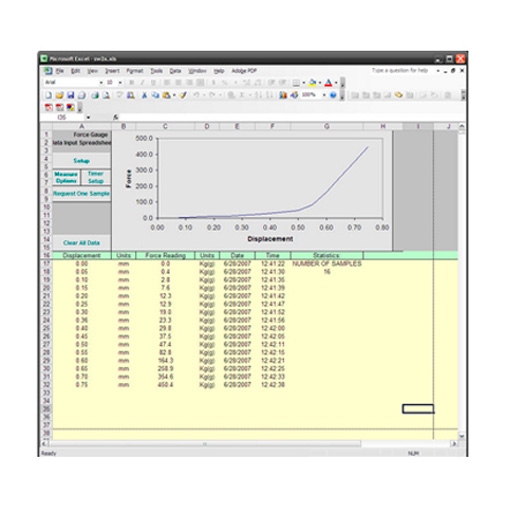The image size is (510, 510).
Task: Click the Copy icon
Action: coord(155,95)
